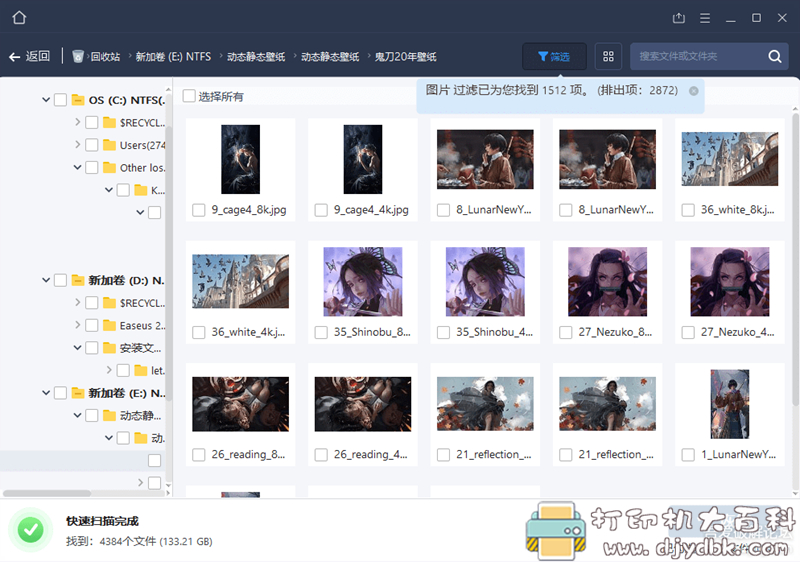Click the back arrow 返回
Viewport: 800px width, 562px height.
point(30,57)
